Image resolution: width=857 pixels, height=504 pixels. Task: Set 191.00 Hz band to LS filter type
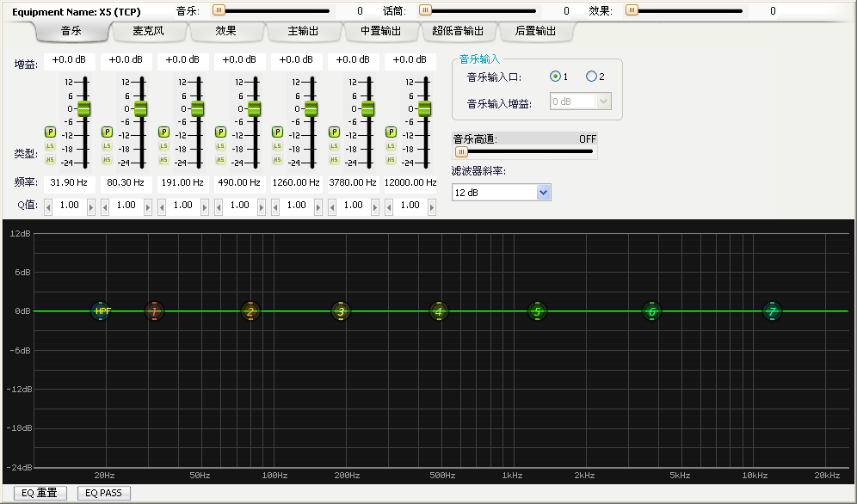[164, 146]
